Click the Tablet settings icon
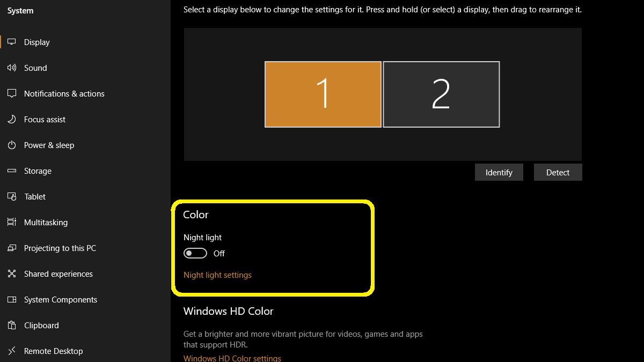Viewport: 644px width, 362px height. point(12,196)
